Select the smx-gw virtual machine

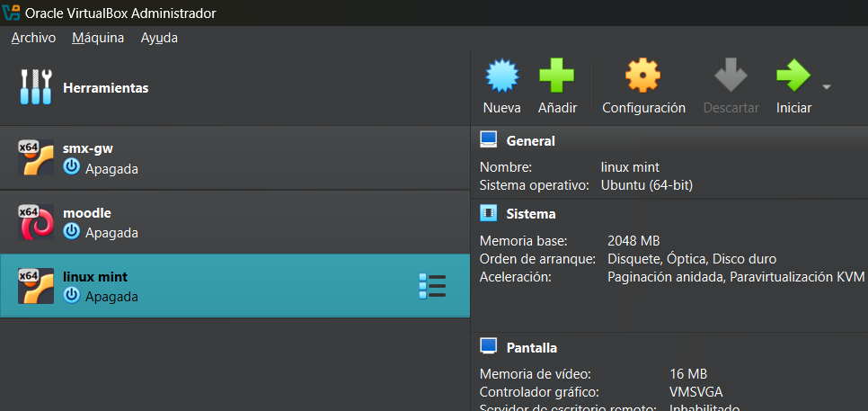click(235, 158)
